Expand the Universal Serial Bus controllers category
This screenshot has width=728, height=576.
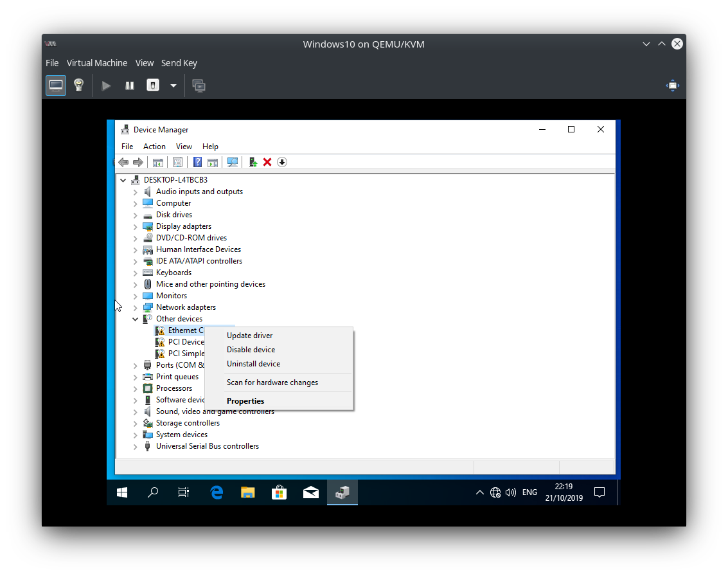[x=135, y=446]
